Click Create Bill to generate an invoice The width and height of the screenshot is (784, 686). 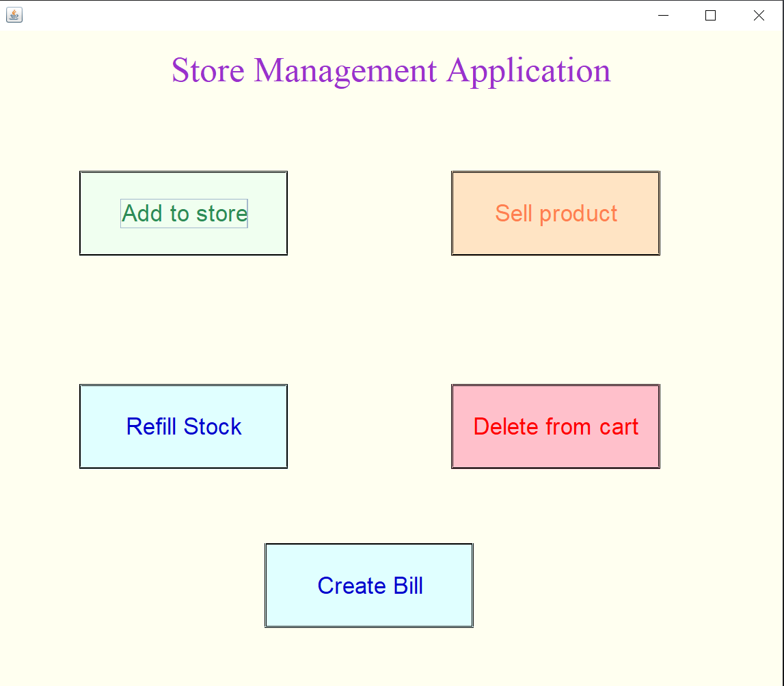click(368, 586)
